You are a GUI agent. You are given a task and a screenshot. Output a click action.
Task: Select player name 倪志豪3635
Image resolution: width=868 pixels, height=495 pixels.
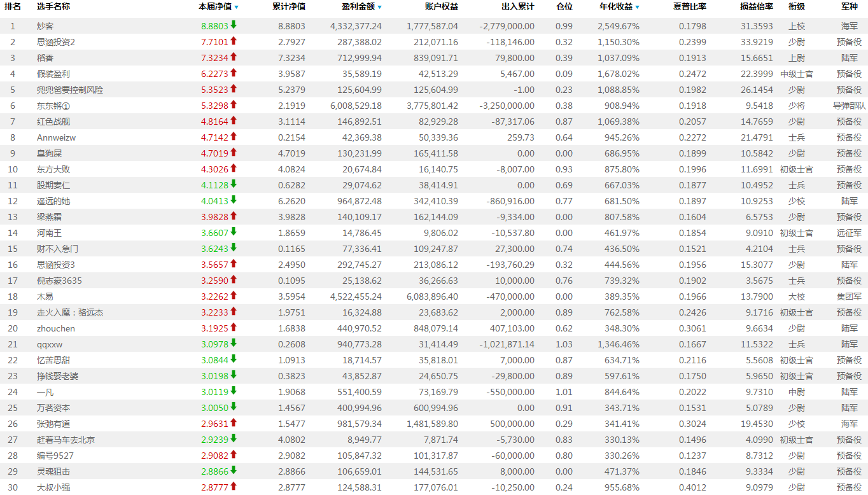[59, 281]
